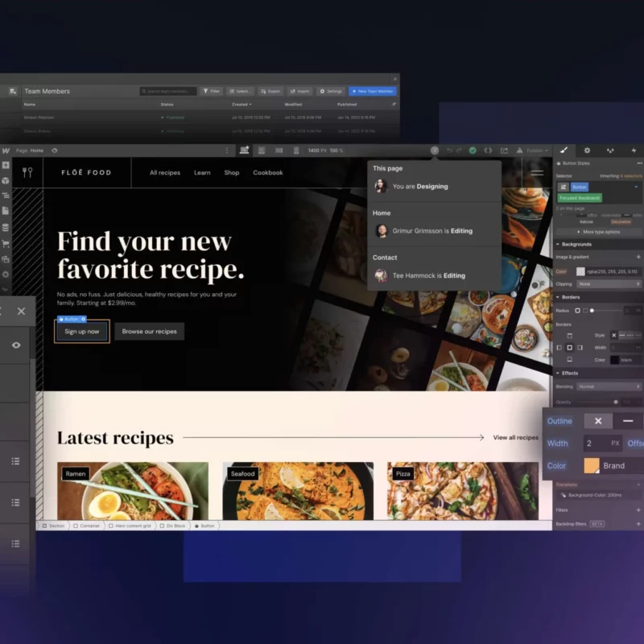Expand More type options
This screenshot has width=644, height=644.
click(x=598, y=232)
